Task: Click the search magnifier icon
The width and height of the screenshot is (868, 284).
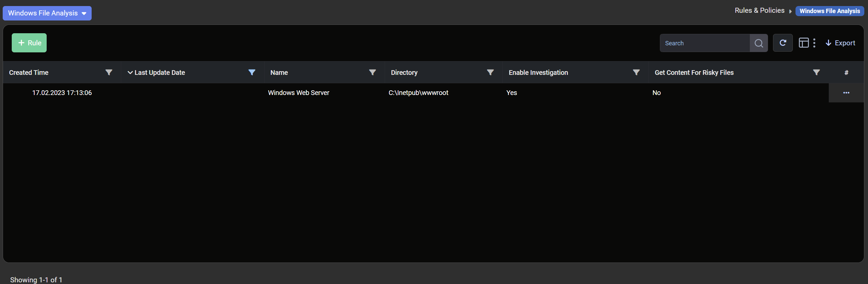Action: point(759,43)
